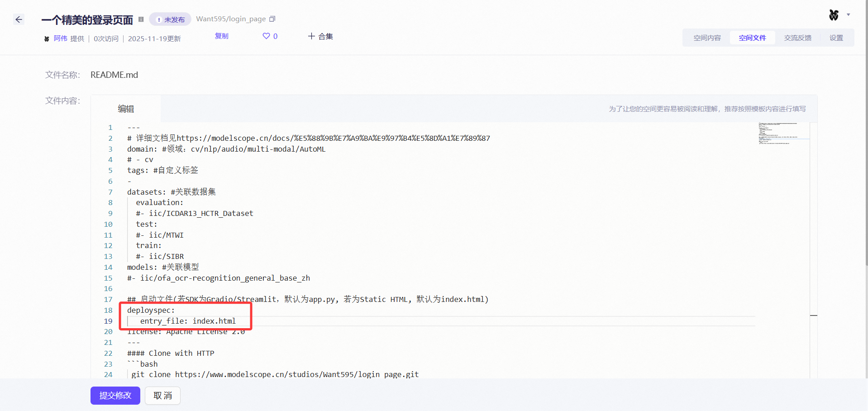Click the 'deployspec:' line in the editor

coord(151,310)
